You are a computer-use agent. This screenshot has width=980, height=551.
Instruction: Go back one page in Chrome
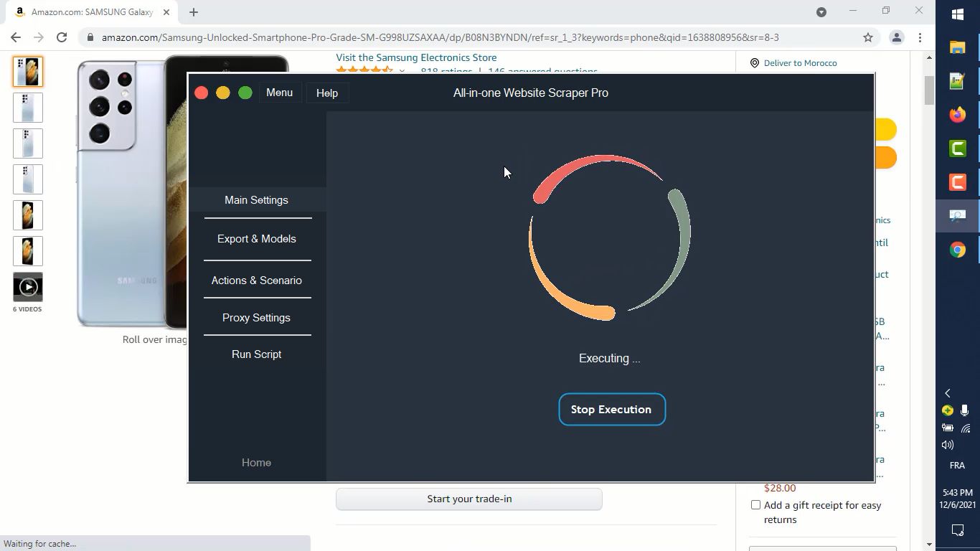pos(16,37)
